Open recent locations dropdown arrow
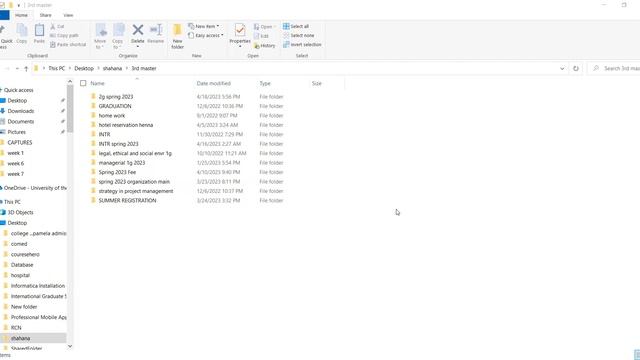This screenshot has width=640, height=360. click(x=17, y=69)
